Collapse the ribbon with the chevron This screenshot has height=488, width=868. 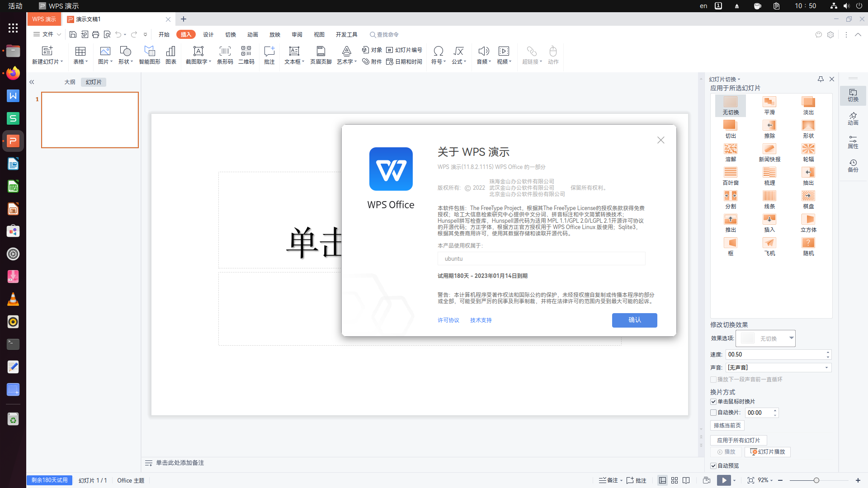(858, 35)
